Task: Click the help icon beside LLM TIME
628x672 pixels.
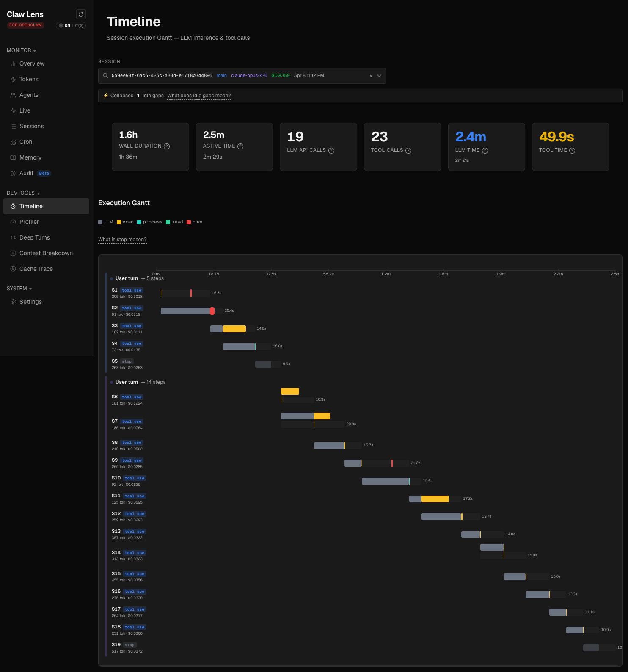Action: [x=485, y=151]
